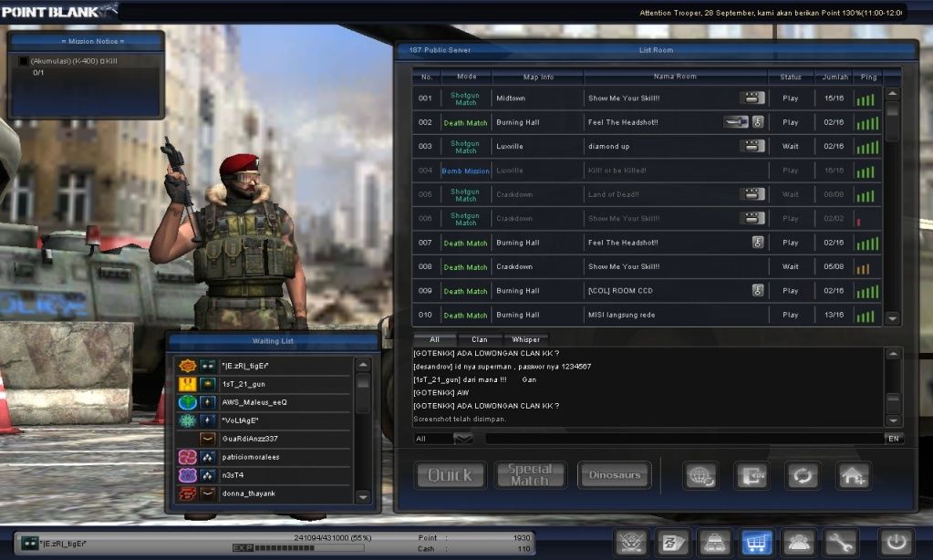Select room 003 named "diamond up"
The height and width of the screenshot is (560, 933).
(608, 147)
